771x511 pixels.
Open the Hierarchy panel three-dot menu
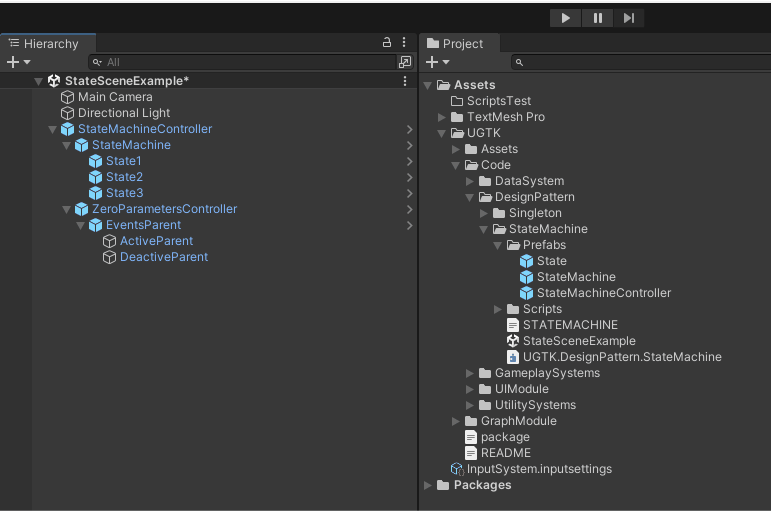click(404, 42)
